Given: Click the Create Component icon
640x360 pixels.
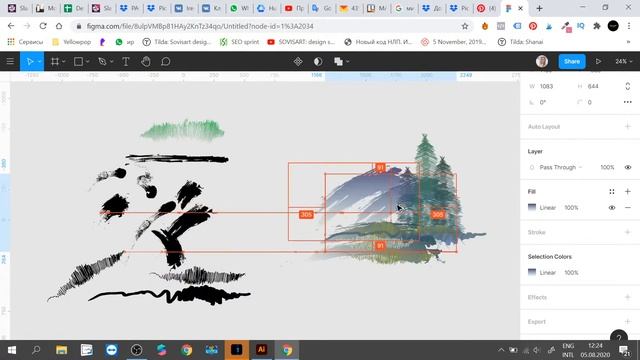Looking at the screenshot, I should point(298,62).
